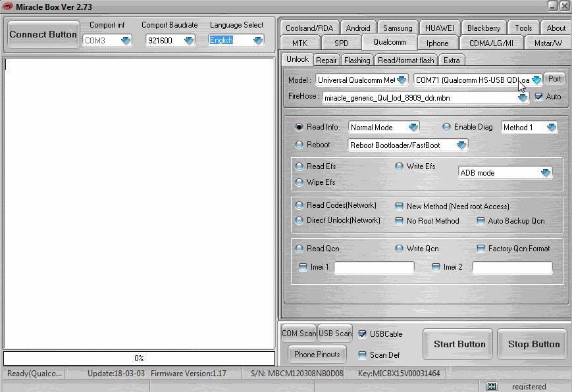Click the registered status icon at bottom
This screenshot has height=392, width=572.
(x=492, y=386)
